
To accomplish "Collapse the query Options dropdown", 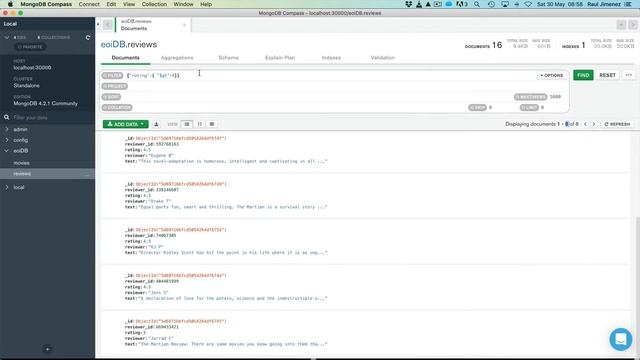I will pyautogui.click(x=551, y=76).
